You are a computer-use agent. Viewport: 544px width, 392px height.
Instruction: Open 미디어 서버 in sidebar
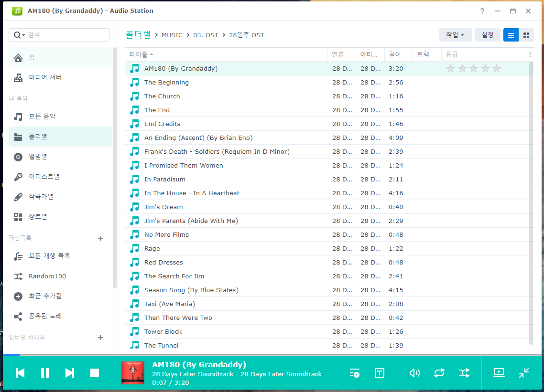coord(60,77)
